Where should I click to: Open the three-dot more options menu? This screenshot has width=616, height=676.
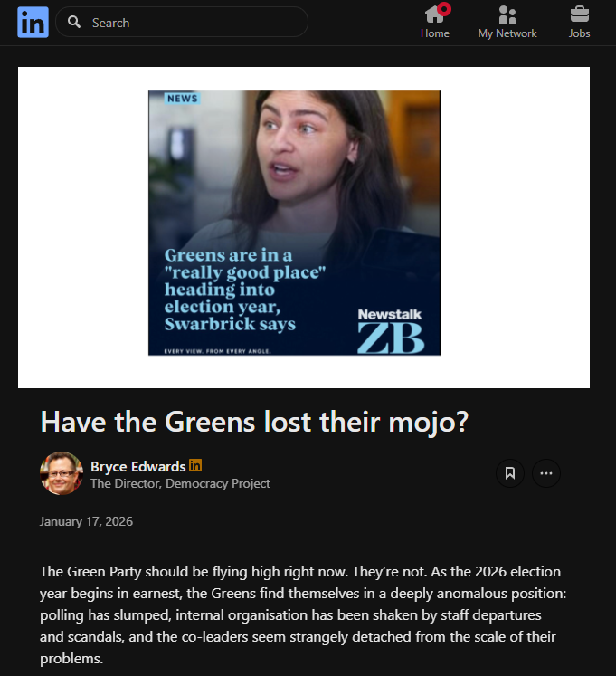[x=546, y=473]
